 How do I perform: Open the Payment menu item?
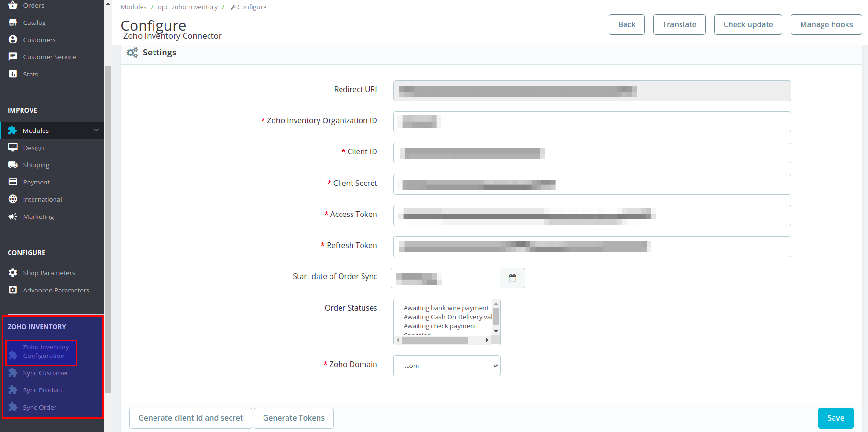(36, 182)
